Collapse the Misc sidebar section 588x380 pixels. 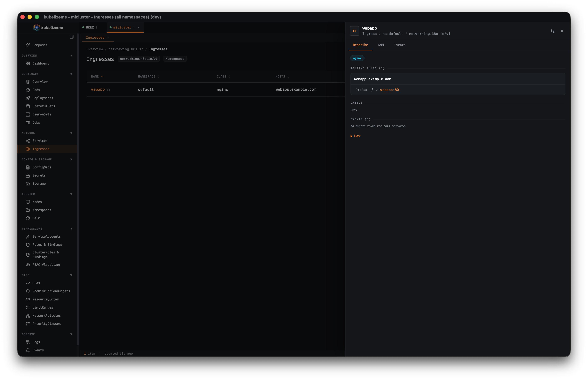tap(71, 275)
